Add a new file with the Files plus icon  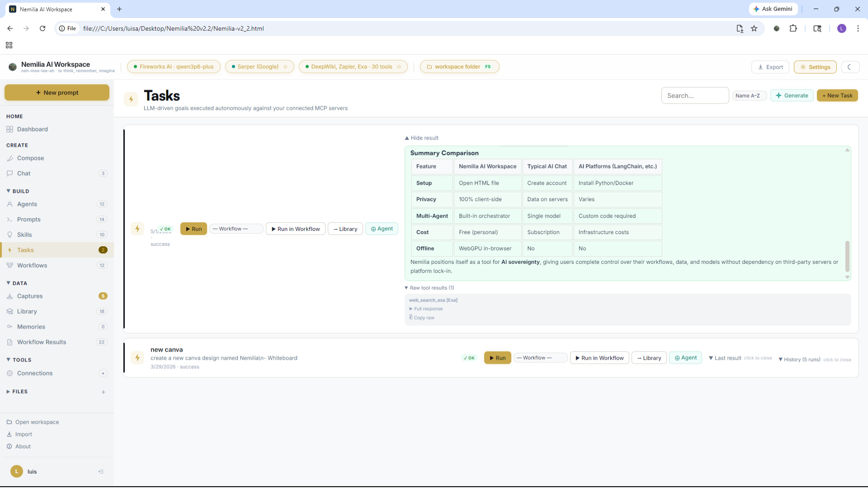(104, 392)
